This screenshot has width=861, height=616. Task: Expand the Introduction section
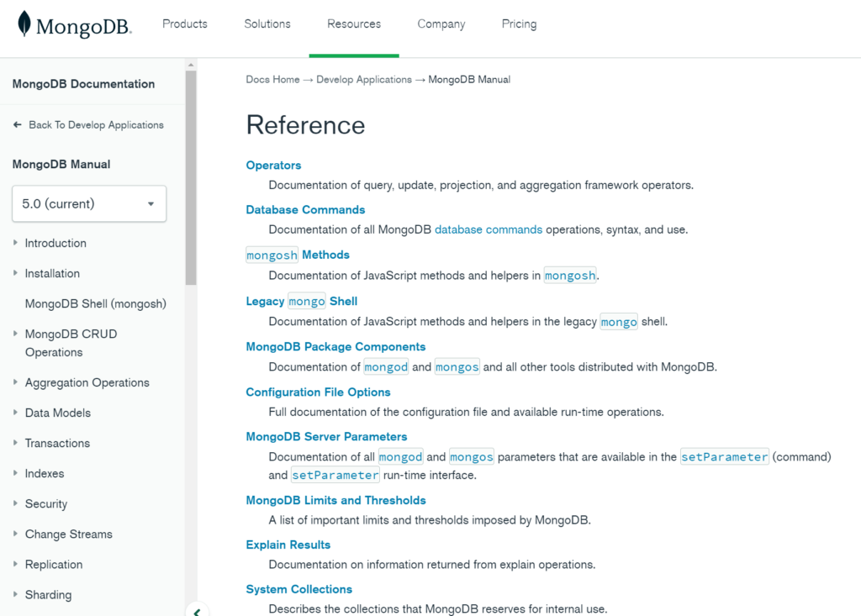(14, 243)
